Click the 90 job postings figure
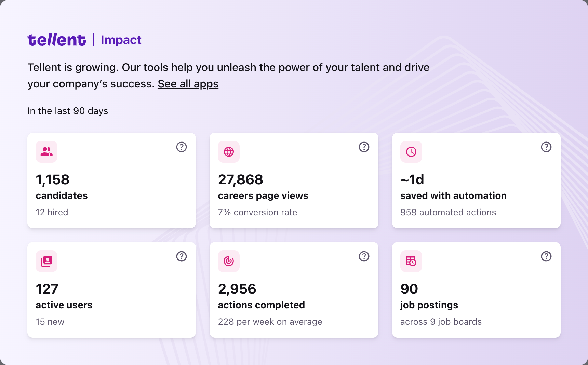The height and width of the screenshot is (365, 588). (409, 289)
